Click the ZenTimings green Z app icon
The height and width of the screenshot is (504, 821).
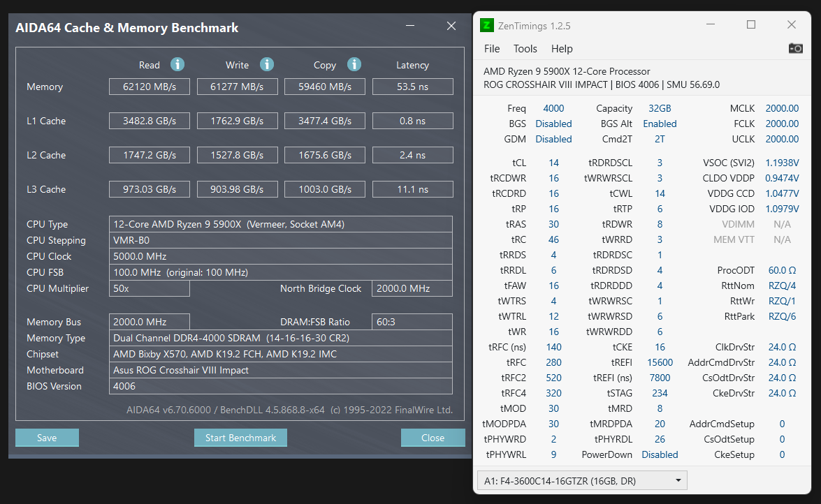point(487,25)
